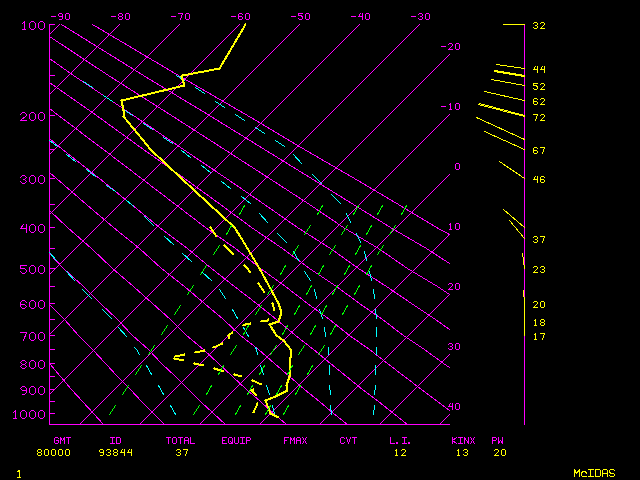Click the -60 temperature label at top
The width and height of the screenshot is (640, 480).
[240, 17]
